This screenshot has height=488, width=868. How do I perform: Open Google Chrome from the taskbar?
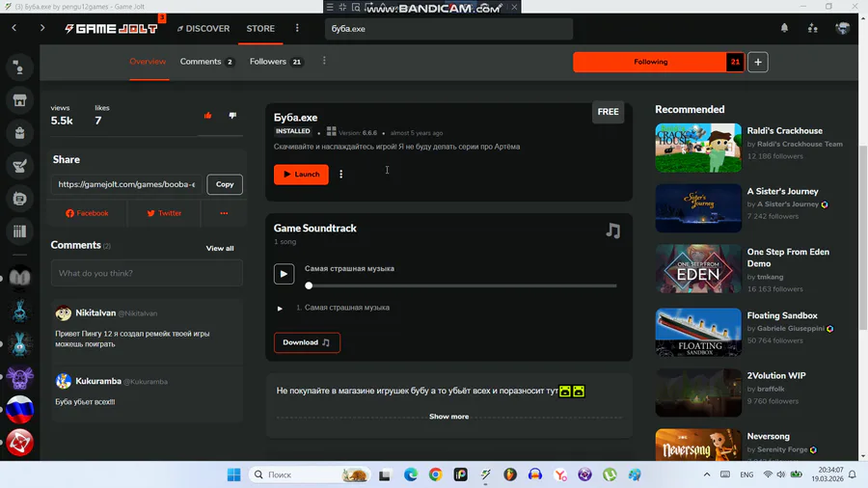tap(436, 474)
